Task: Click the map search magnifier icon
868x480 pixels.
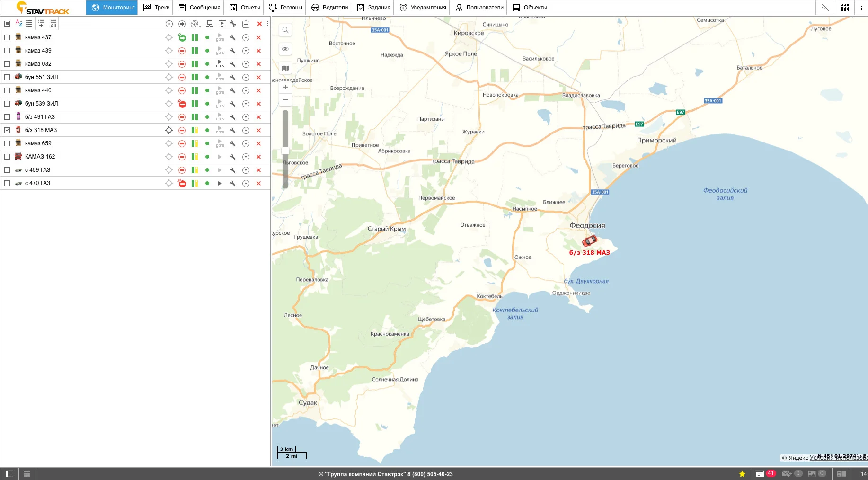Action: 285,30
